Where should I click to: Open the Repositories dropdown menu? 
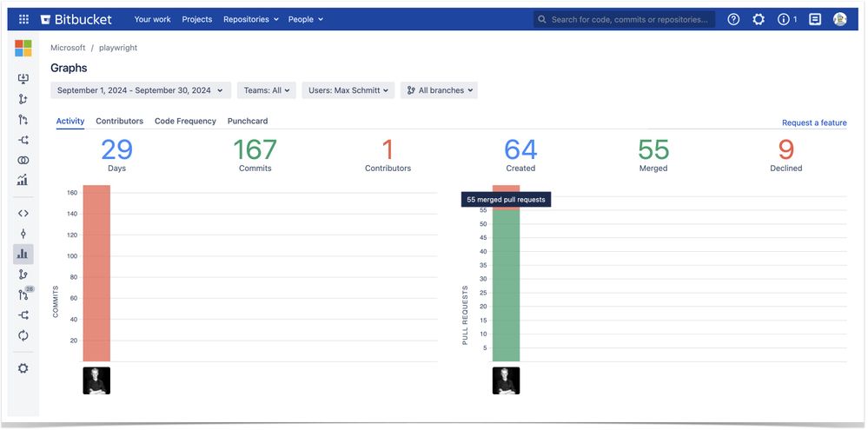(x=251, y=19)
